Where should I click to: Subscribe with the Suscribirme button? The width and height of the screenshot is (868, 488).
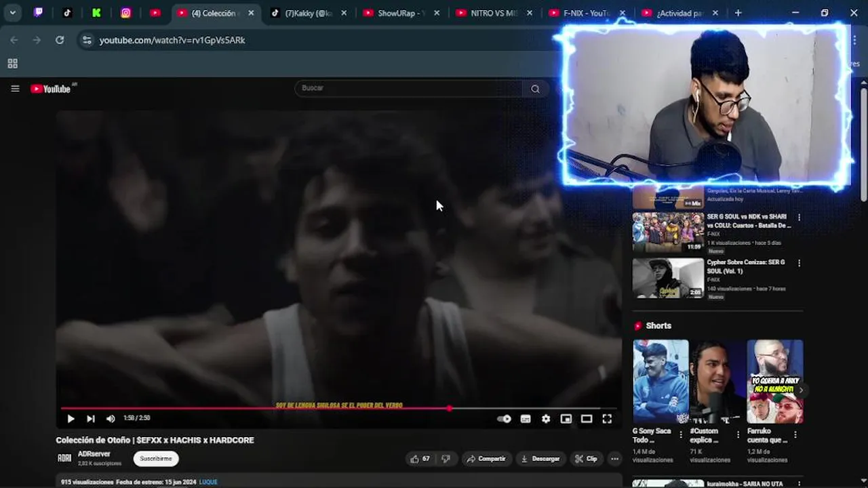coord(156,459)
